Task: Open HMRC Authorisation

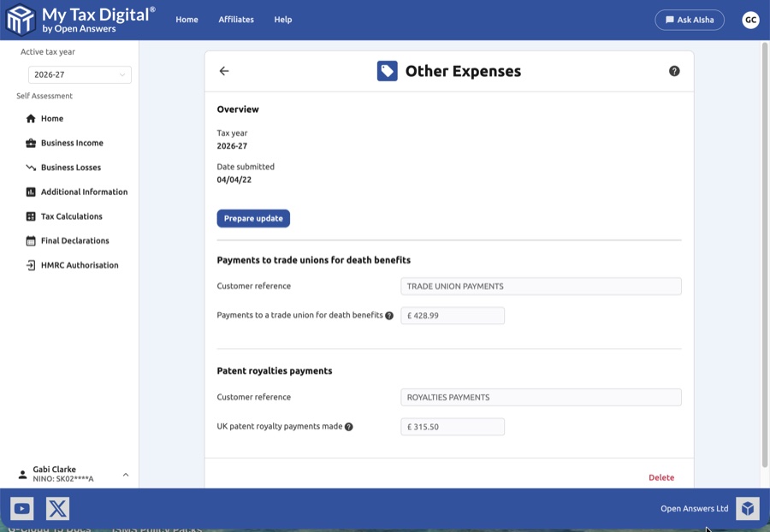Action: tap(70, 264)
